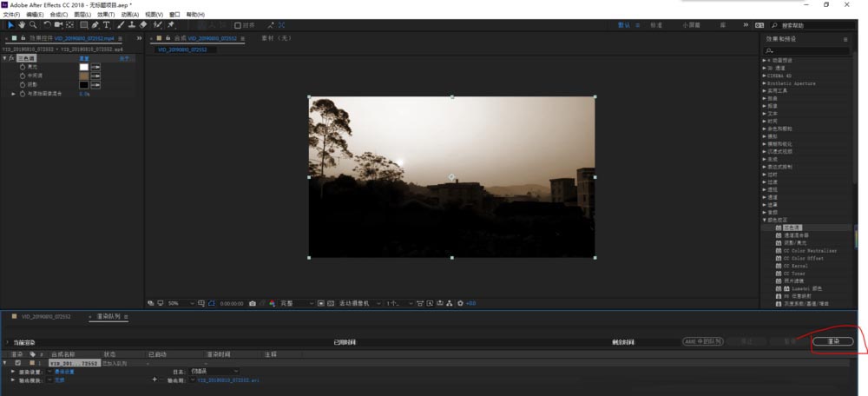
Task: Select the Pen tool
Action: (x=95, y=25)
